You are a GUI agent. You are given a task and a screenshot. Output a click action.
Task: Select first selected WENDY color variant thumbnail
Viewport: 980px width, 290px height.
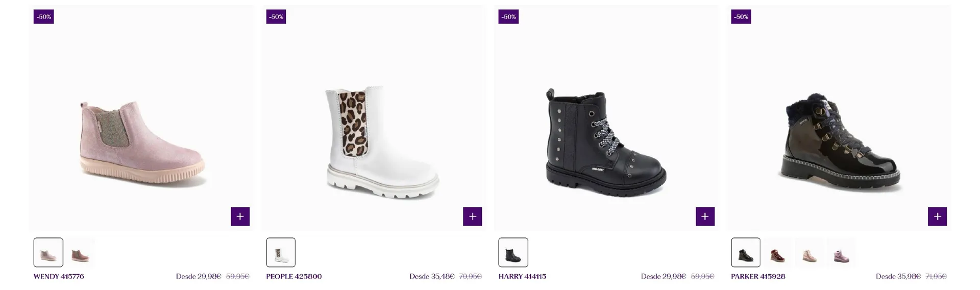(48, 252)
